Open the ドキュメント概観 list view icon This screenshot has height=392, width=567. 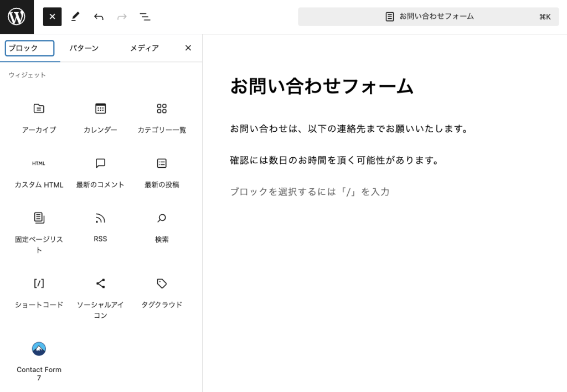point(145,17)
